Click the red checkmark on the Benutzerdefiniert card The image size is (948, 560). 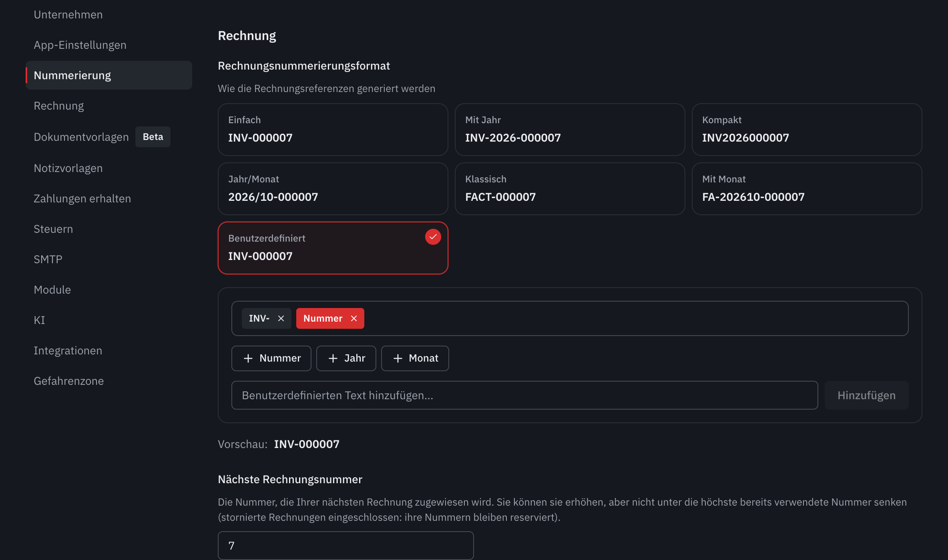pyautogui.click(x=433, y=237)
